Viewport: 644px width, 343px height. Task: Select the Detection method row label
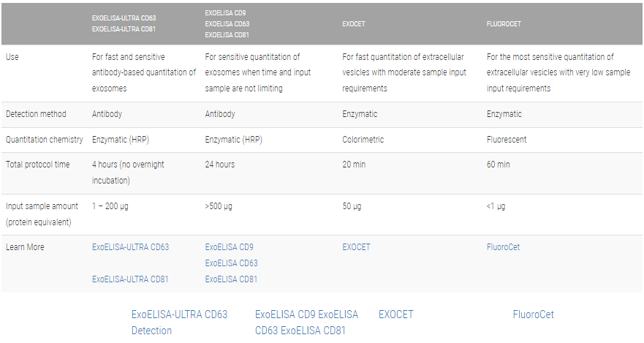pyautogui.click(x=36, y=114)
